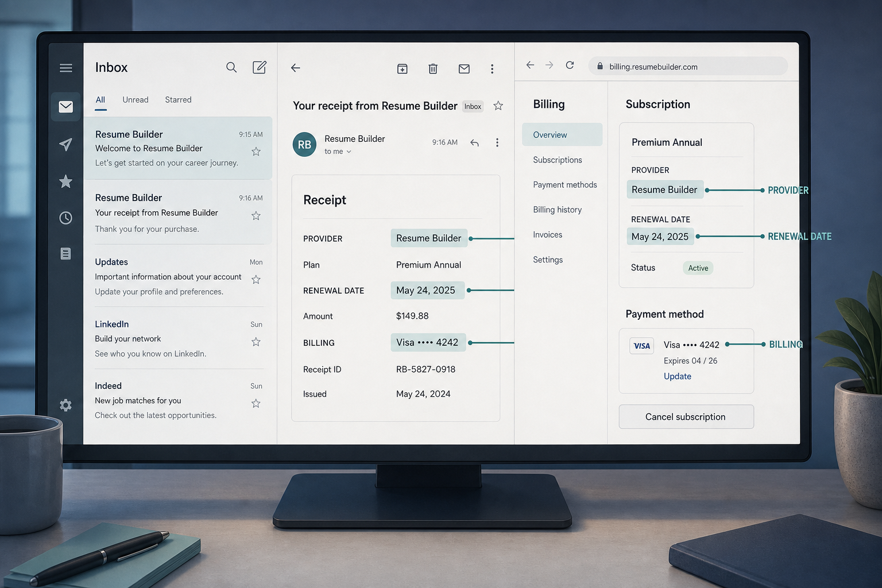882x588 pixels.
Task: Reply using the arrow next to 9:16 AM
Action: click(474, 142)
